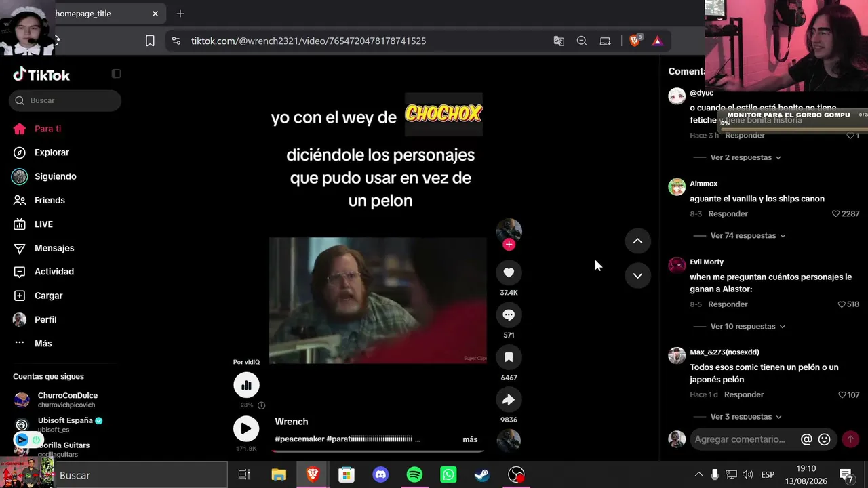Viewport: 868px width, 488px height.
Task: Reply to the Aimmox comment
Action: (728, 213)
